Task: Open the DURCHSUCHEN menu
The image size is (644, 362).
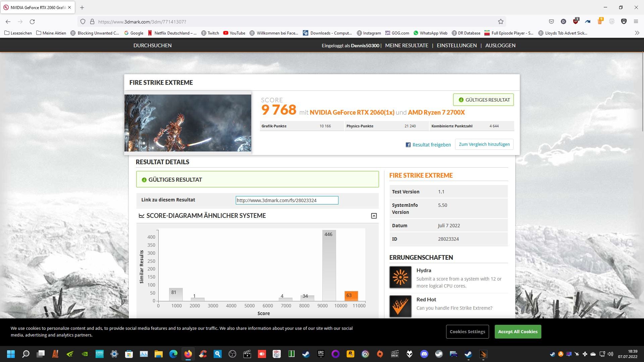Action: [152, 45]
